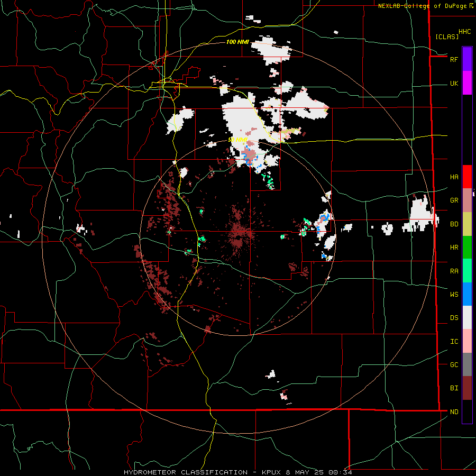Click the BI legend label
The image size is (476, 476).
454,388
